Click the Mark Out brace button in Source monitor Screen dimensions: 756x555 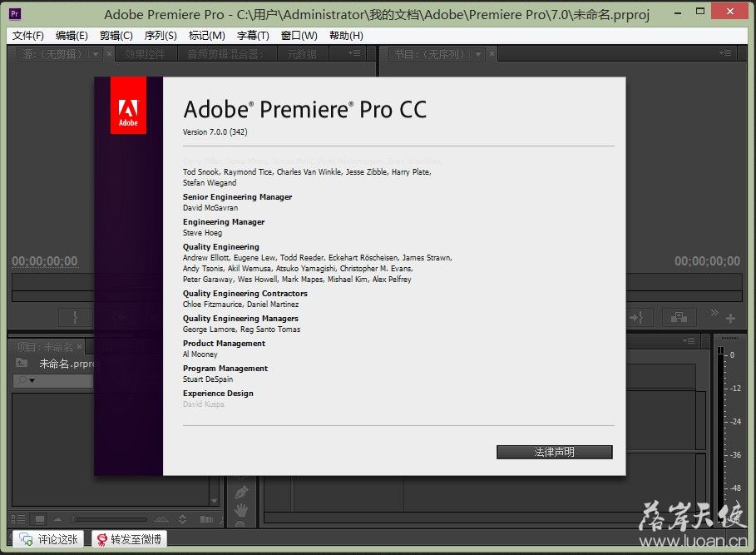click(x=75, y=317)
